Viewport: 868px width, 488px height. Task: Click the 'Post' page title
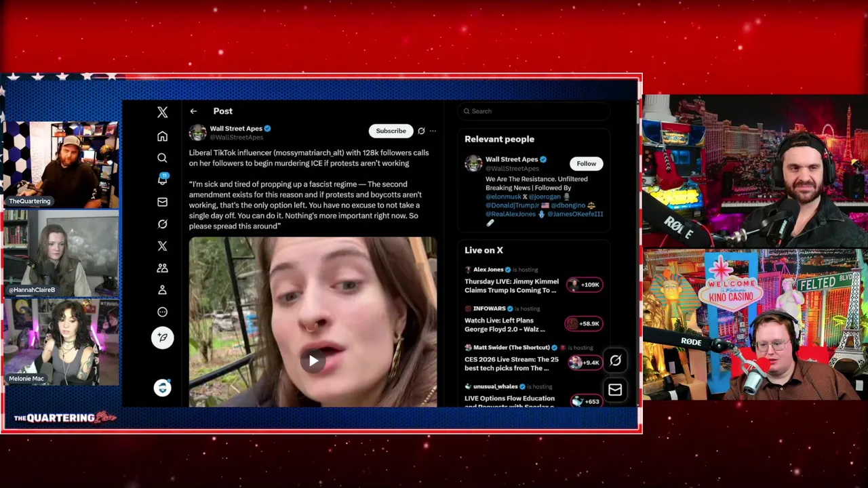coord(222,111)
